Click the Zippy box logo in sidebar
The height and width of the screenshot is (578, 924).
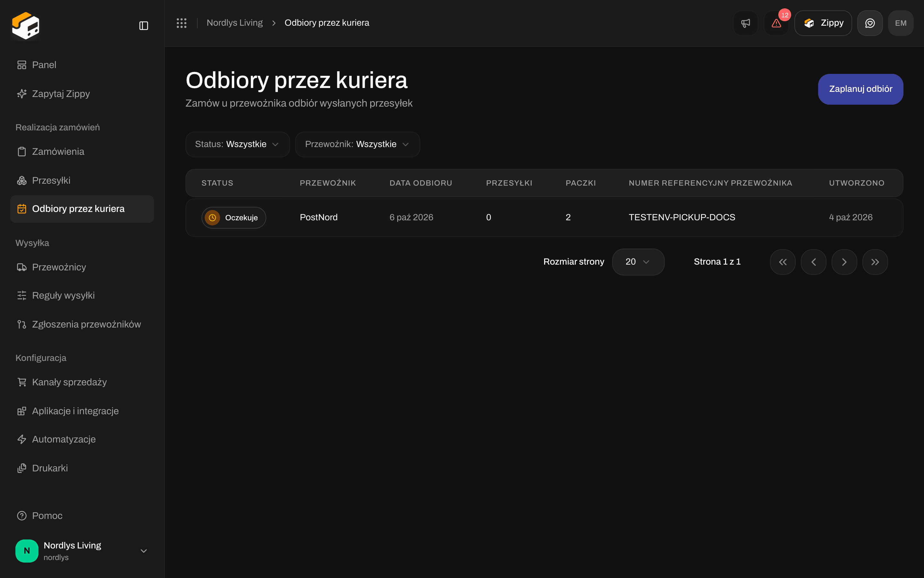26,26
